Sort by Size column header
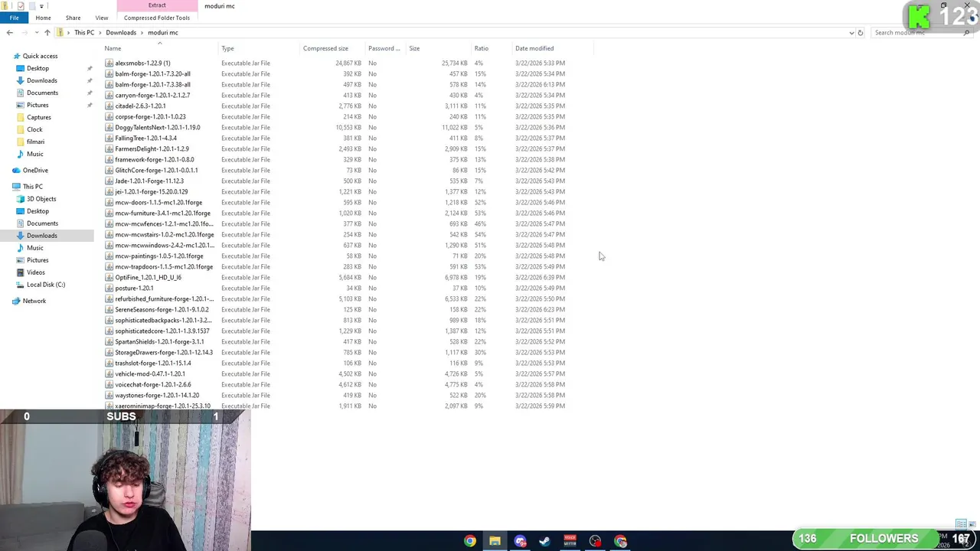Image resolution: width=980 pixels, height=551 pixels. point(414,48)
